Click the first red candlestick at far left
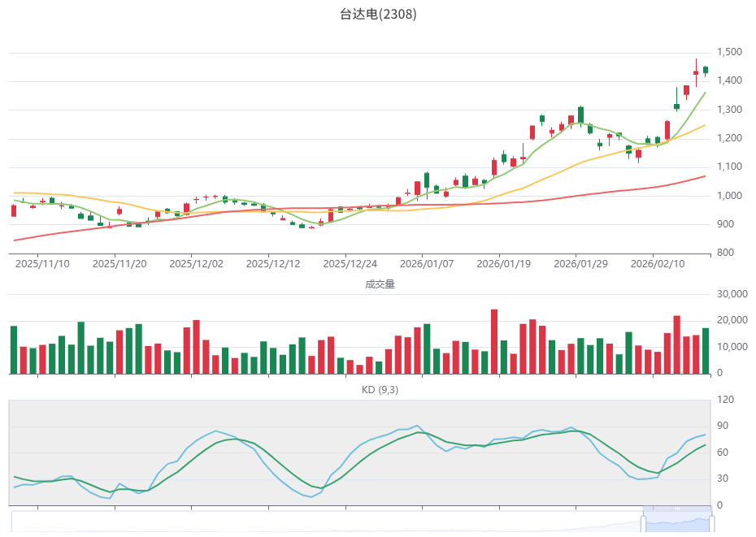 tap(14, 210)
